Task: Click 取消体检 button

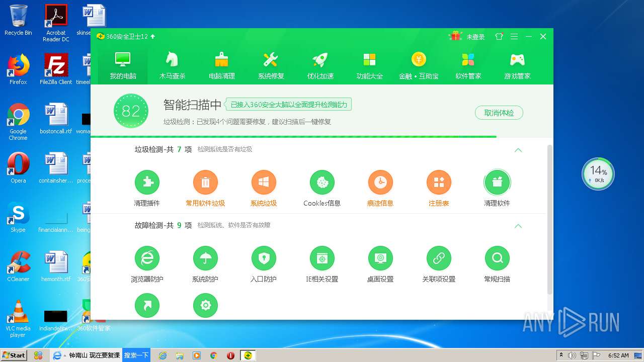Action: point(499,113)
